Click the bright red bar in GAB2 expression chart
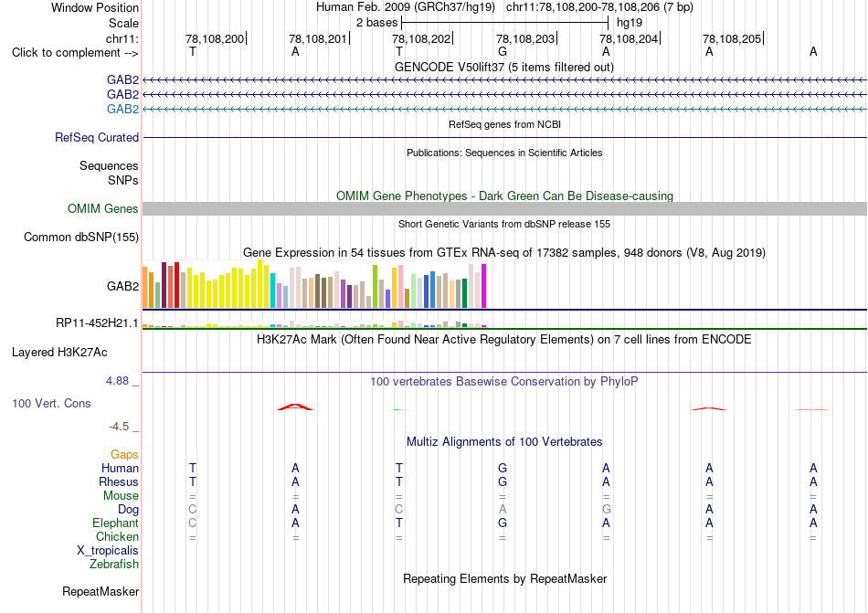 click(x=176, y=285)
